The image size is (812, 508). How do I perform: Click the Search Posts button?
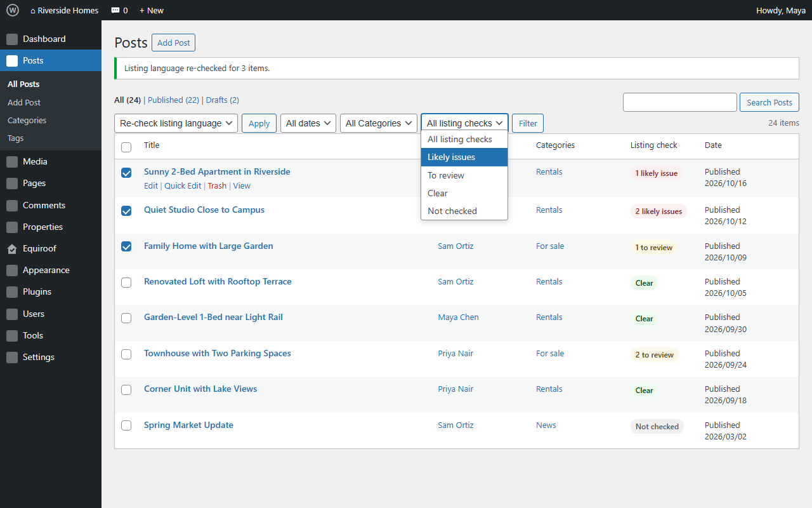[769, 102]
